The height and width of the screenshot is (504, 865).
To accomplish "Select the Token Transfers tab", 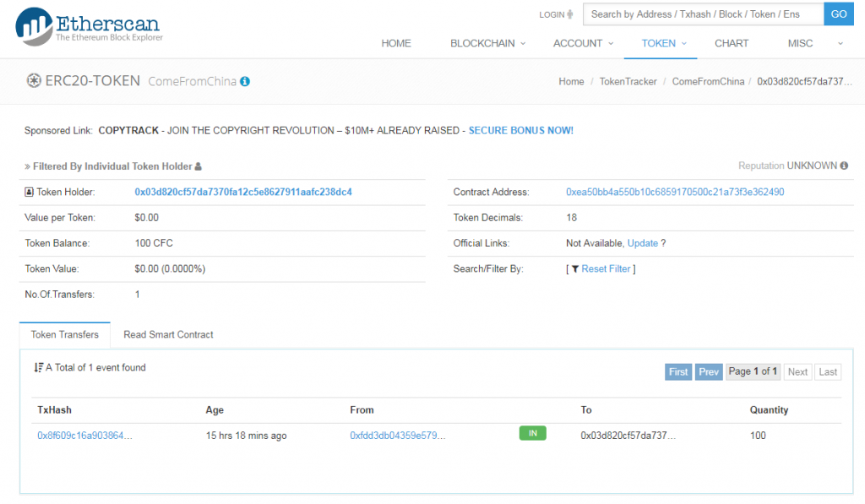I will tap(64, 334).
